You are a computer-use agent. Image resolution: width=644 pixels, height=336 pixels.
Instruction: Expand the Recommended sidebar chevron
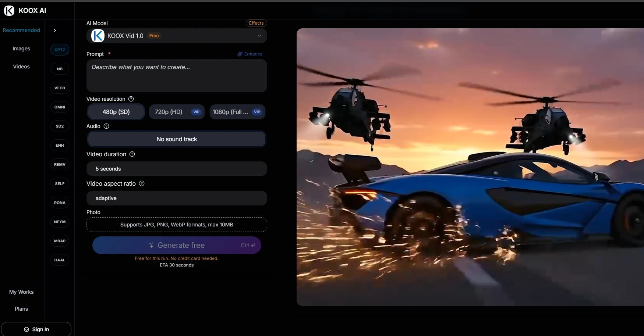tap(55, 31)
